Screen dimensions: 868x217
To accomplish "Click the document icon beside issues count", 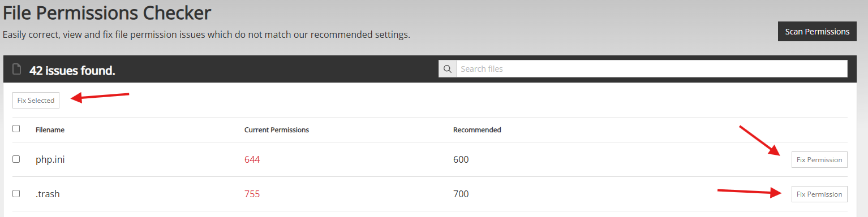I will coord(16,70).
